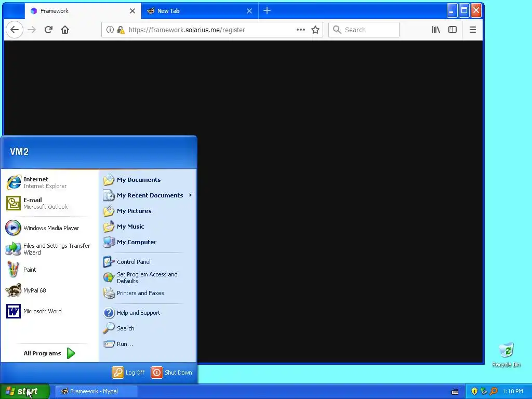Open Help and Support
Screen dimensions: 532x399
(x=148, y=313)
